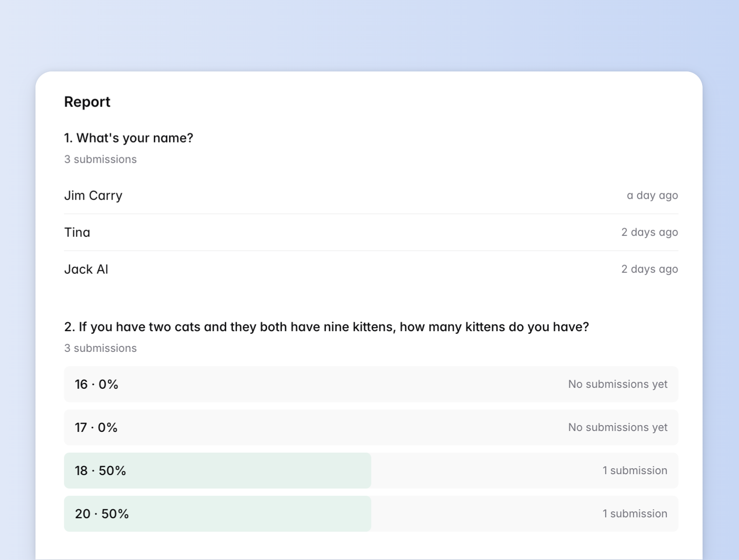Click "a day ago" timestamp for Jim Carry
Screen dimensions: 739x560
coord(653,196)
